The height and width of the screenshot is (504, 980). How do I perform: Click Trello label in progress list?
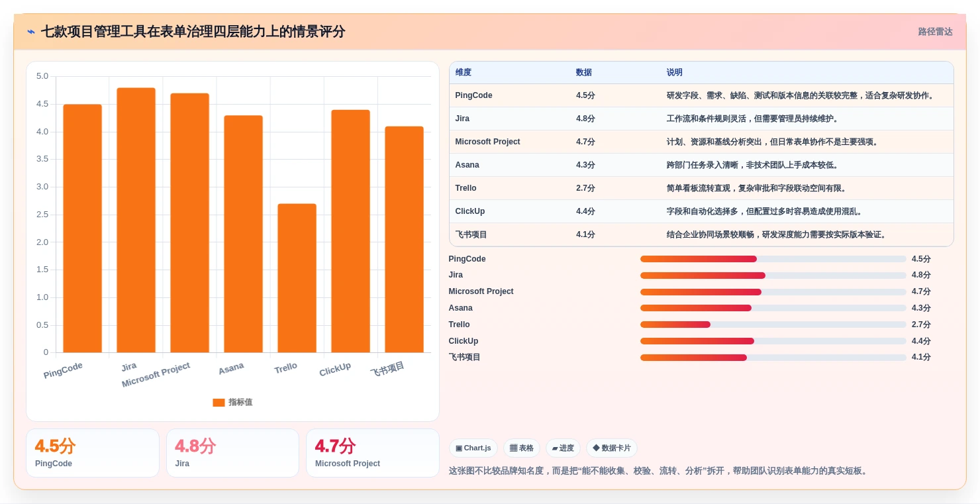pos(460,325)
